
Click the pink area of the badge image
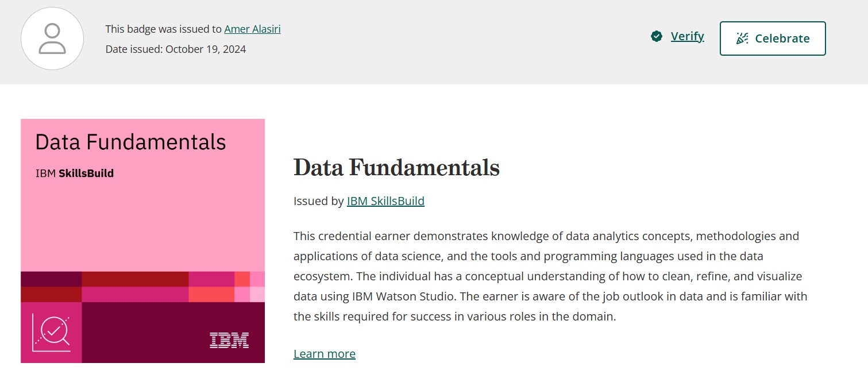[142, 224]
